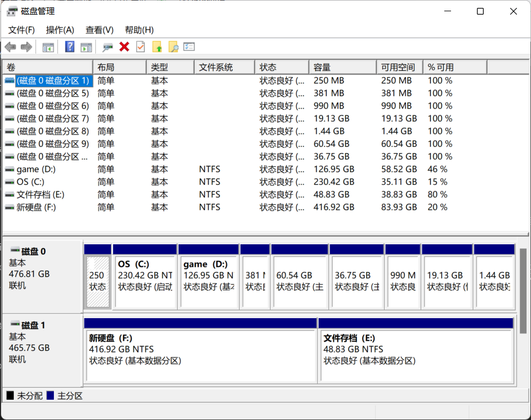Select the 60.54 GB partition block
This screenshot has width=531, height=420.
[x=300, y=282]
